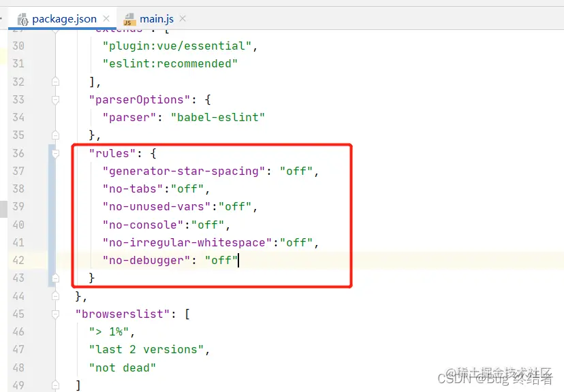The height and width of the screenshot is (392, 564).
Task: Click the package.json file icon
Action: [22, 20]
